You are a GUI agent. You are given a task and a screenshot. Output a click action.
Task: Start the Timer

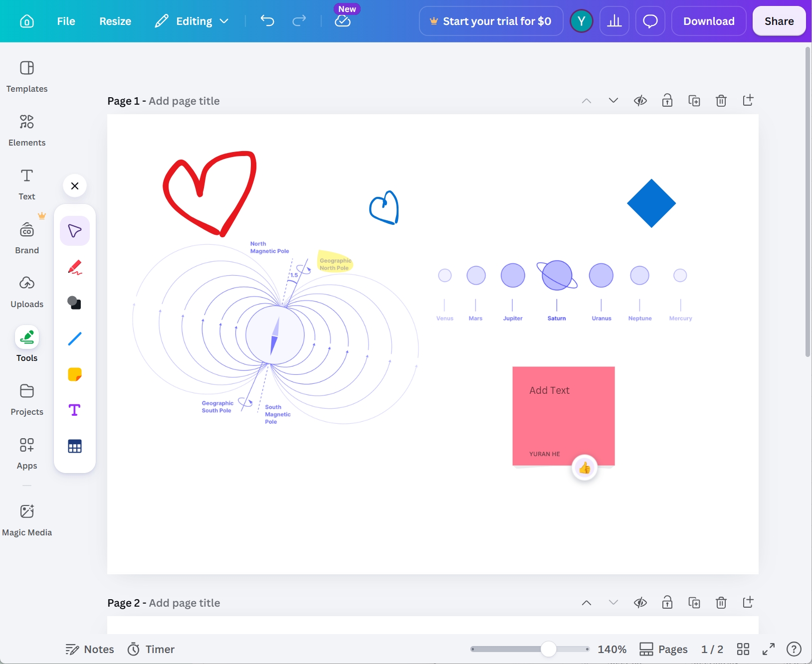click(151, 649)
